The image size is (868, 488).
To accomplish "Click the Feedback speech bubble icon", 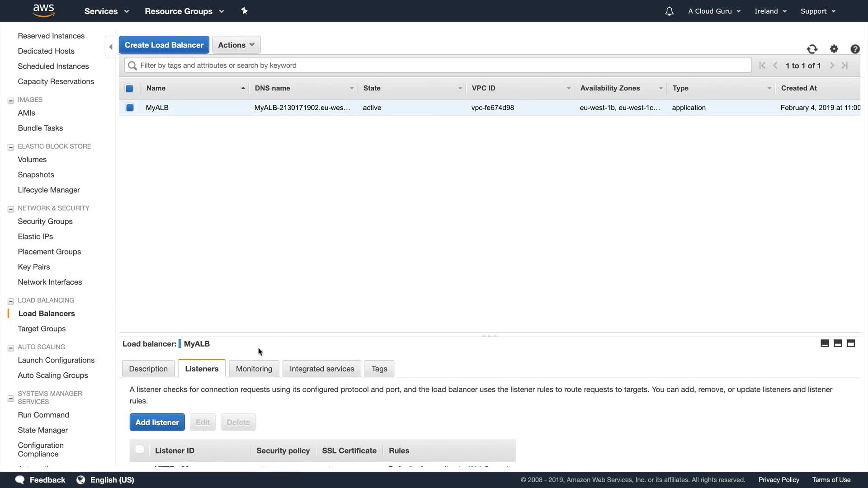I will pos(20,479).
